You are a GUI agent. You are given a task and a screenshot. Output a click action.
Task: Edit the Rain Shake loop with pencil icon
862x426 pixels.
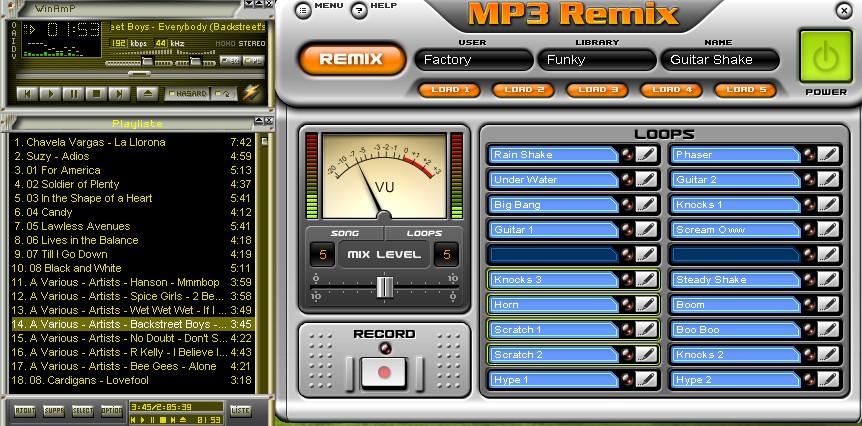click(646, 154)
